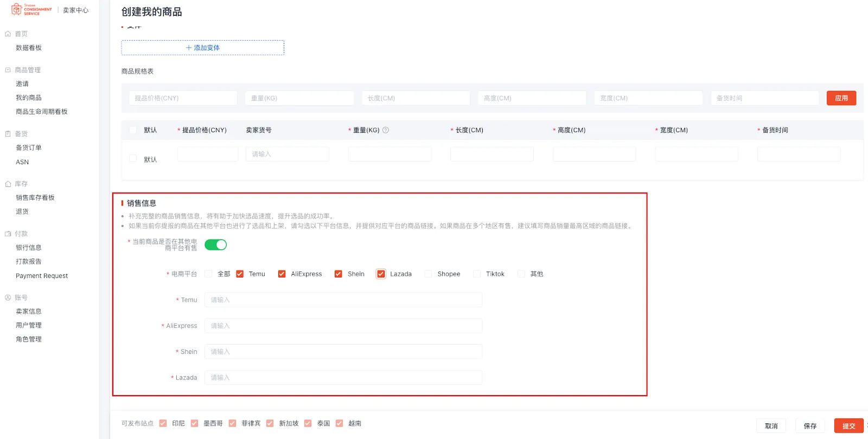Open the ASN menu item
Viewport: 868px width, 439px height.
coord(22,162)
